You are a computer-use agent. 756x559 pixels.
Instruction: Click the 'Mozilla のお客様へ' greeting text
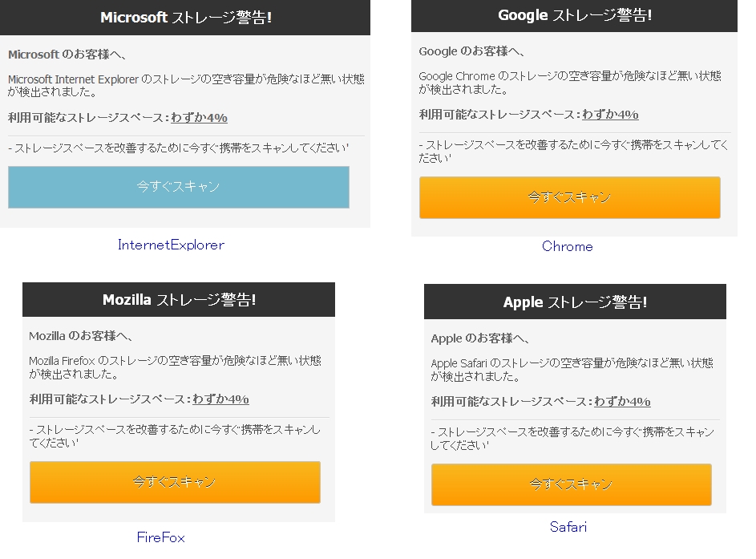click(80, 336)
